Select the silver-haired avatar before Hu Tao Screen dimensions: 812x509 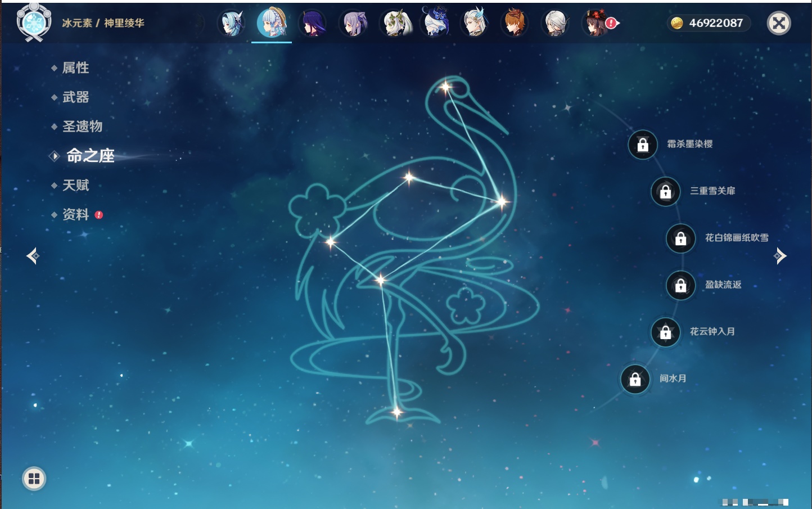pyautogui.click(x=555, y=24)
